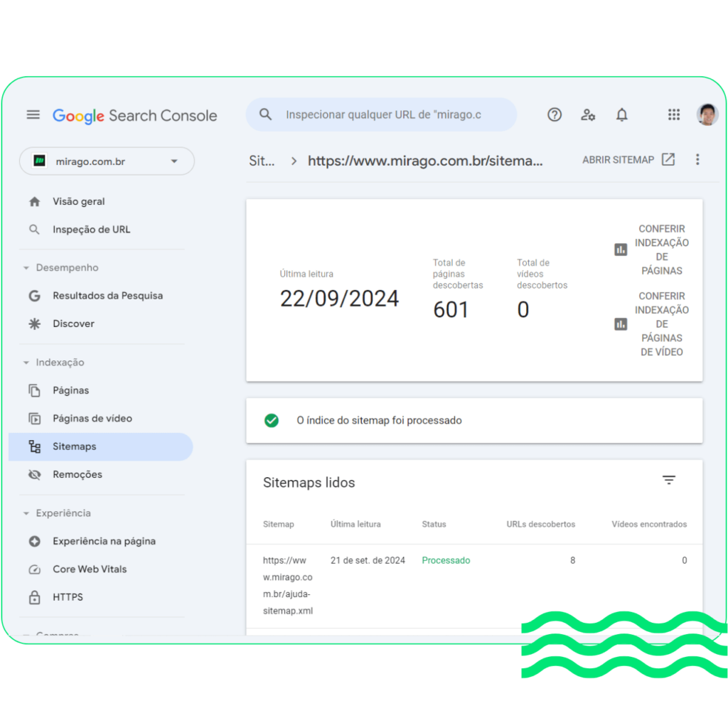Image resolution: width=728 pixels, height=728 pixels.
Task: Sort by the Sitemap column header
Action: coord(279,524)
